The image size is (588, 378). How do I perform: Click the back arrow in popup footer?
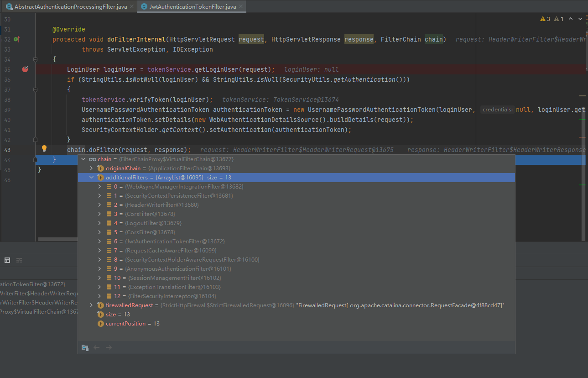click(x=97, y=347)
